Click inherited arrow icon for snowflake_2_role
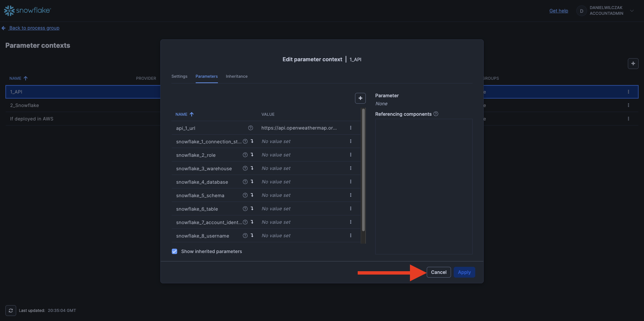 [252, 155]
